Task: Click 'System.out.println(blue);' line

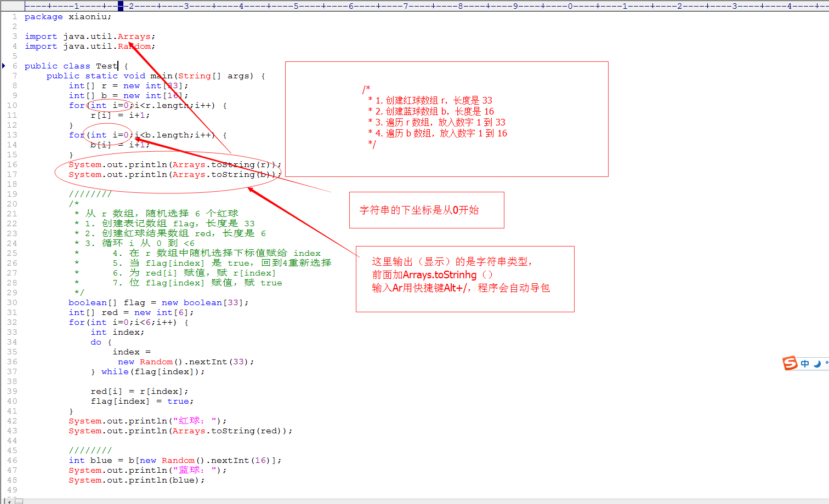Action: pos(137,480)
